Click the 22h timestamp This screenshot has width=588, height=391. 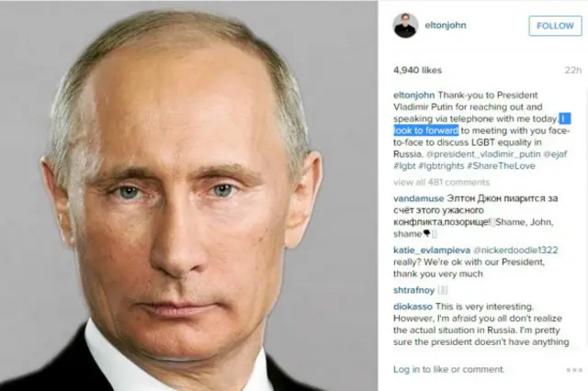(x=573, y=70)
